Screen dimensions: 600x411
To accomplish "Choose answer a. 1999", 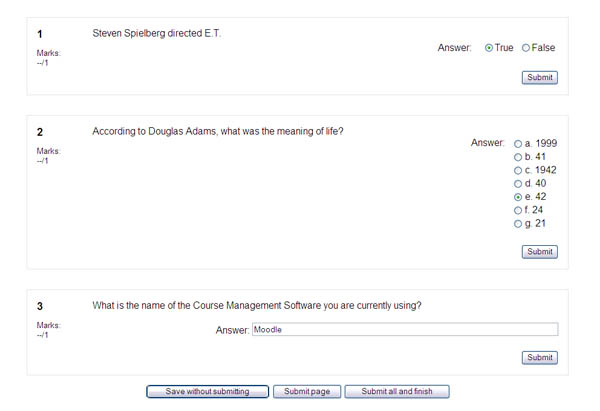I will click(x=518, y=144).
